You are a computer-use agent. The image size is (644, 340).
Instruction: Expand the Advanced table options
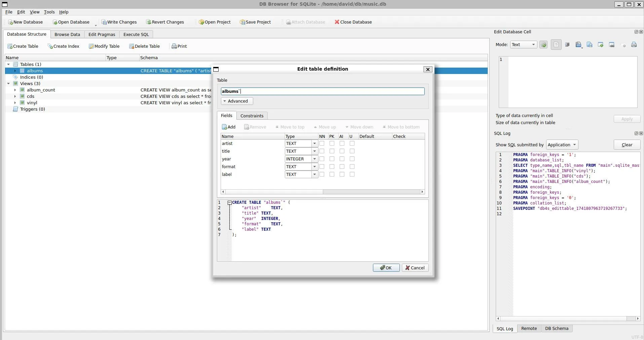click(x=237, y=101)
